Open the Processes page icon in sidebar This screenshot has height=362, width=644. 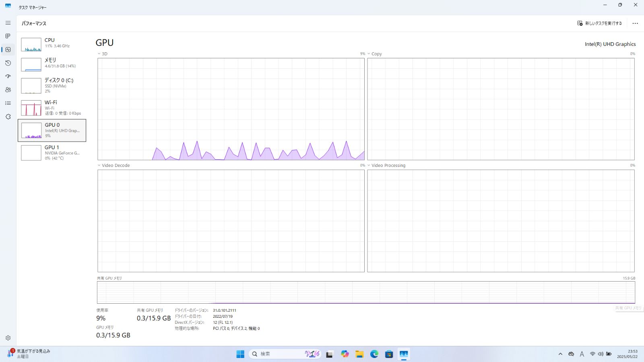coord(8,36)
